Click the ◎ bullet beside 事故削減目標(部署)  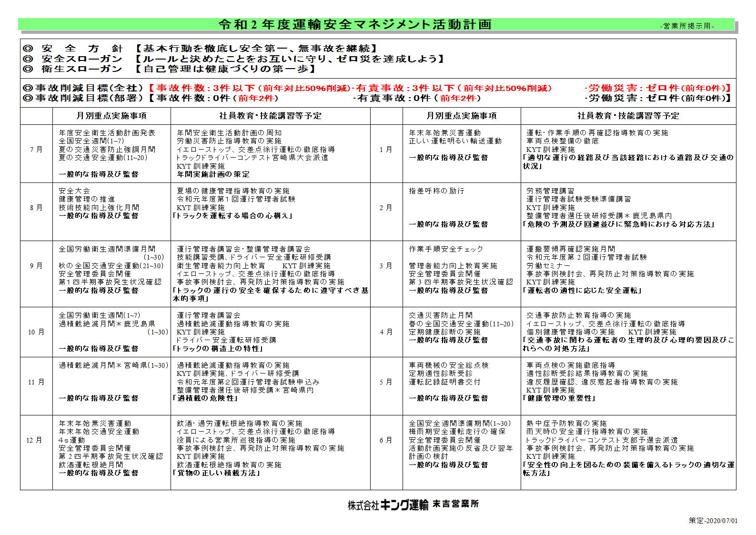point(28,98)
